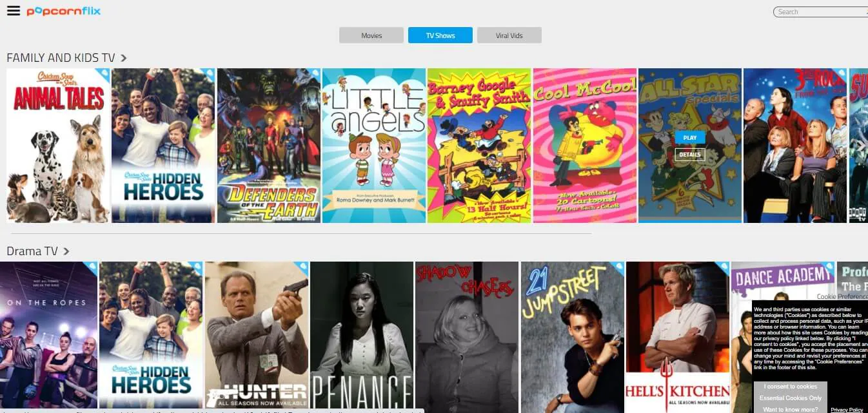Image resolution: width=868 pixels, height=413 pixels.
Task: Switch to the Viral Vids tab
Action: 509,35
